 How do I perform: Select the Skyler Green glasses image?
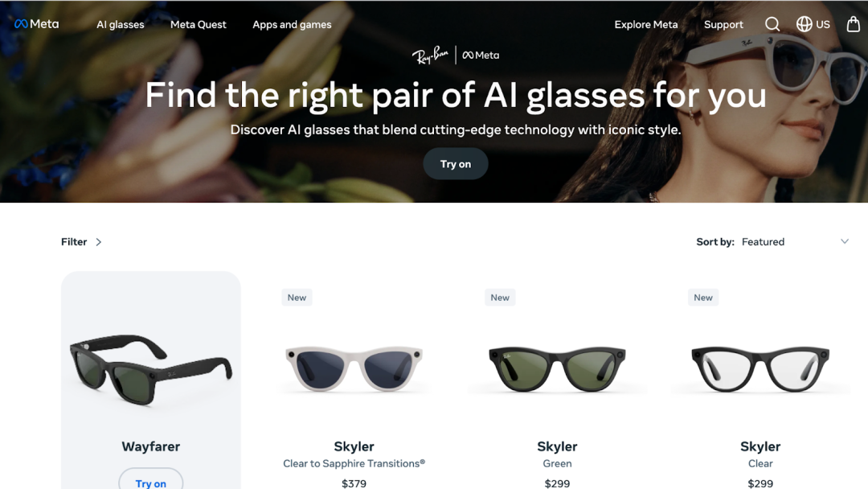pos(557,368)
